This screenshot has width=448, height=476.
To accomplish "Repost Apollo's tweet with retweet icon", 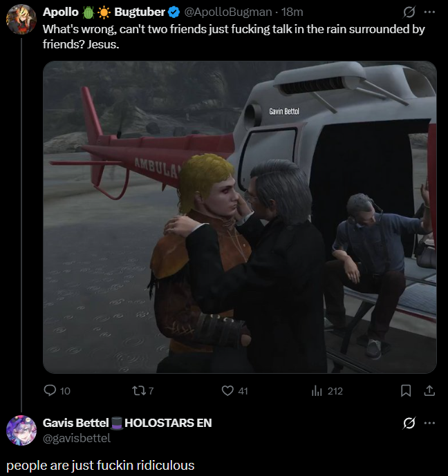I will 139,391.
